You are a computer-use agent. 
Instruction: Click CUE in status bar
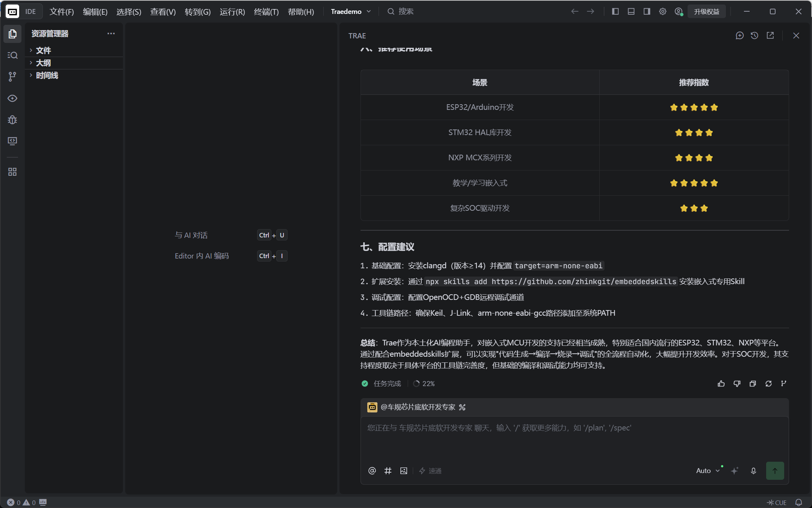point(777,502)
